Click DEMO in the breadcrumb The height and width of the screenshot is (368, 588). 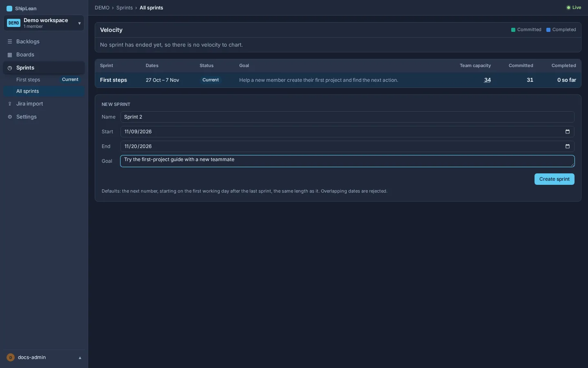click(x=102, y=8)
